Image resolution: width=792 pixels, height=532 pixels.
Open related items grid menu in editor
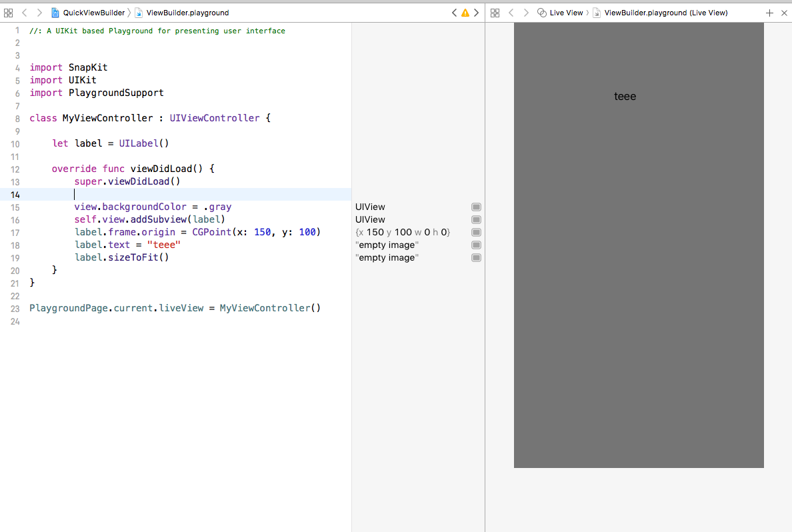(8, 13)
